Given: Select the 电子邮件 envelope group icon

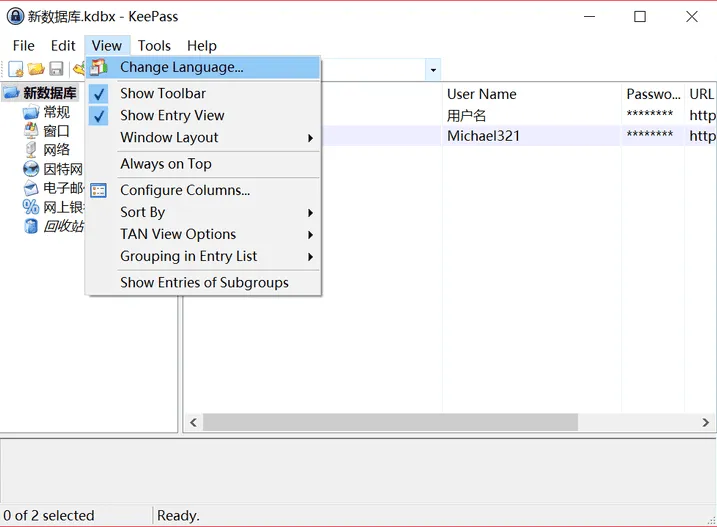Looking at the screenshot, I should point(31,188).
